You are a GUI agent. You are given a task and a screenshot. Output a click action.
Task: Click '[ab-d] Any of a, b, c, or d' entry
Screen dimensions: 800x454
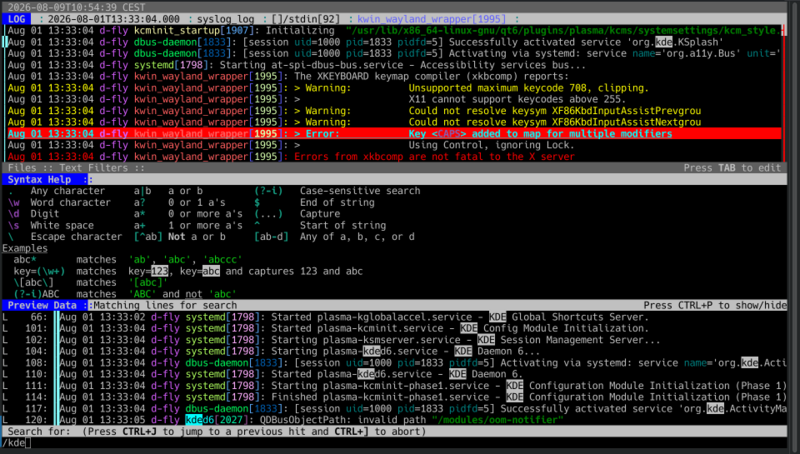coord(335,237)
